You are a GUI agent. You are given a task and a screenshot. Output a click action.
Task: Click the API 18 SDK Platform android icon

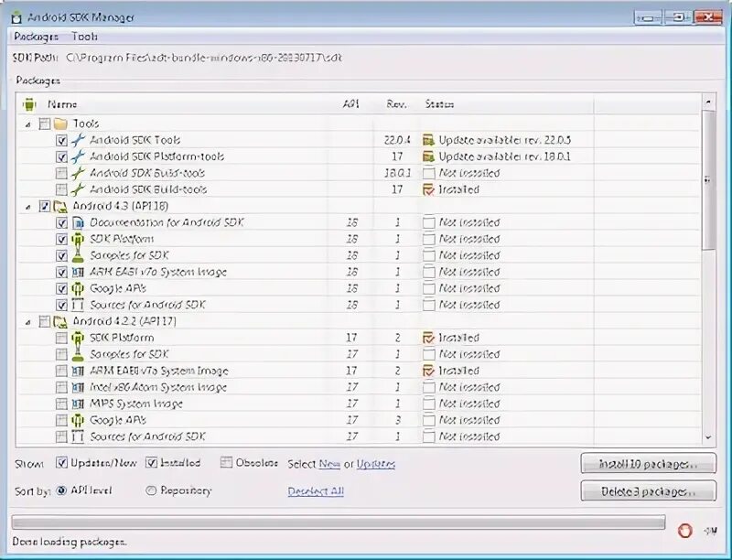pyautogui.click(x=78, y=239)
